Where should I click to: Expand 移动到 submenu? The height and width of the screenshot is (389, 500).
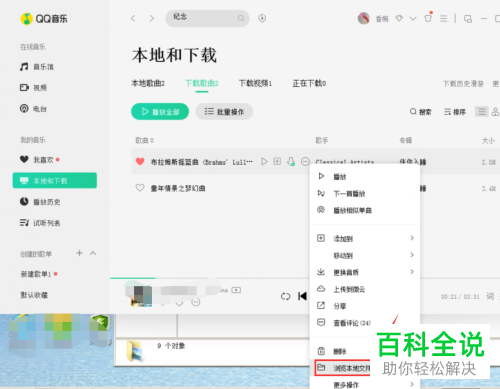[x=365, y=255]
